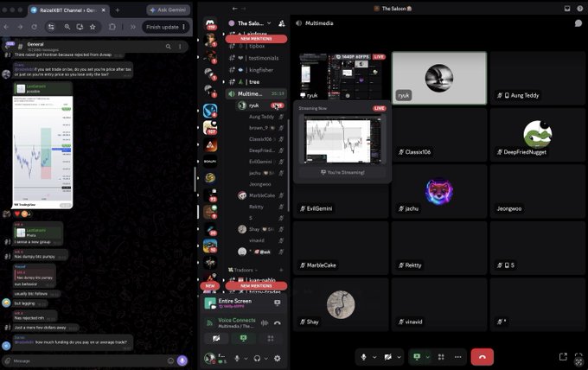The image size is (588, 370).
Task: Open the juan-pablo channel
Action: 256,280
